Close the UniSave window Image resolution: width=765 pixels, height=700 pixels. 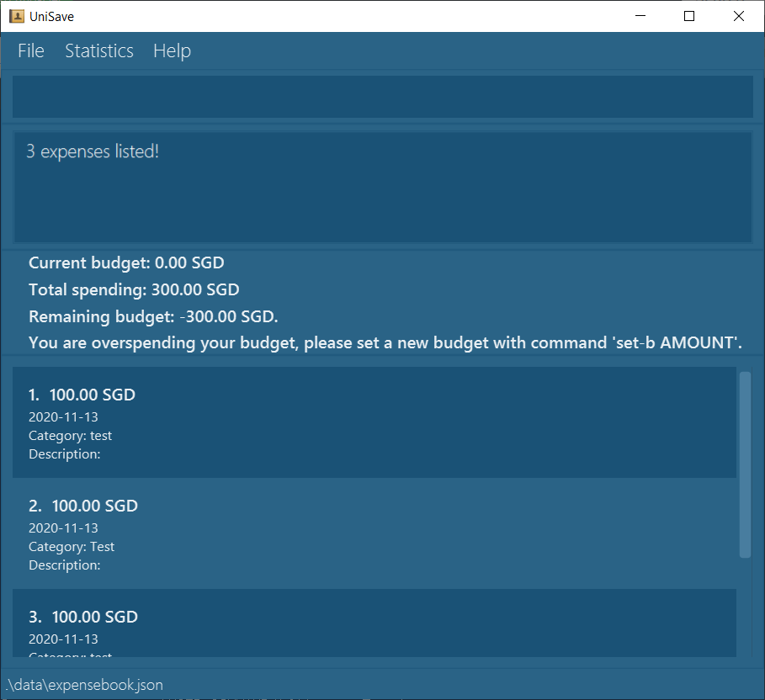739,16
